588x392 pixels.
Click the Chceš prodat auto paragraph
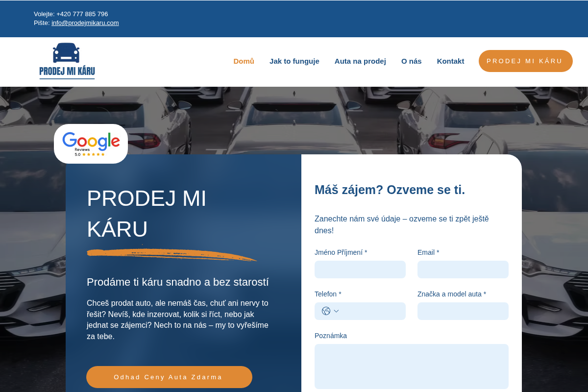[x=178, y=319]
